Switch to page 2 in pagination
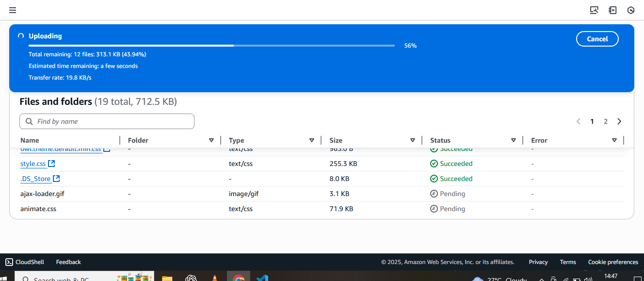 coord(606,121)
